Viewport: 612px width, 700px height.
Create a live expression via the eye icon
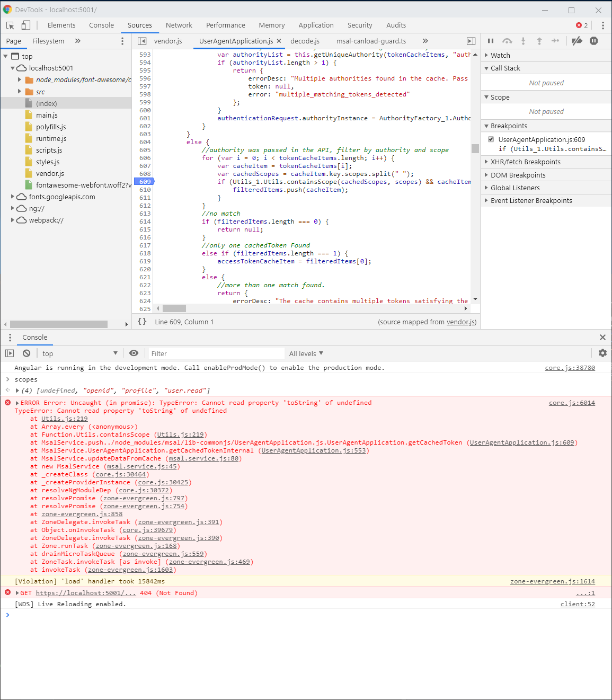(x=134, y=353)
